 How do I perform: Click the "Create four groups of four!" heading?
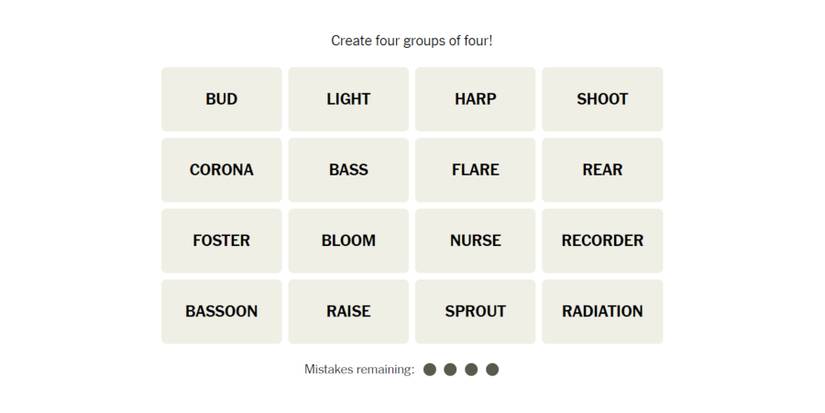(412, 41)
